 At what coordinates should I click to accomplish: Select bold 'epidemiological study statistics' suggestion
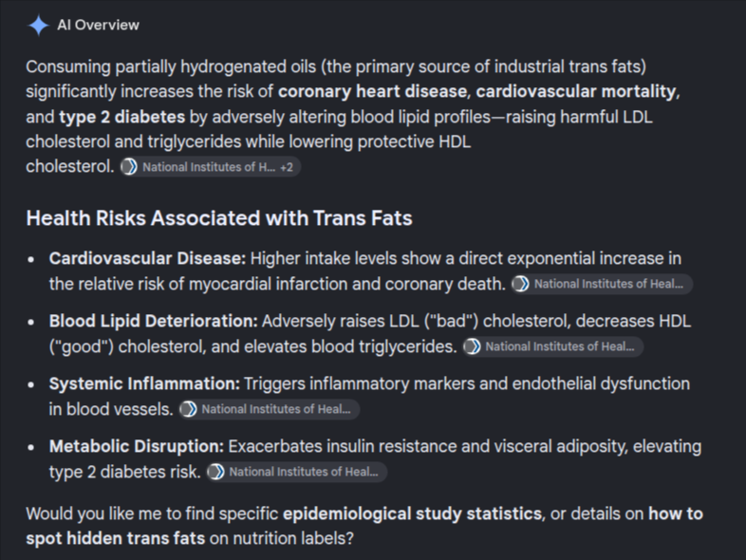pos(412,514)
